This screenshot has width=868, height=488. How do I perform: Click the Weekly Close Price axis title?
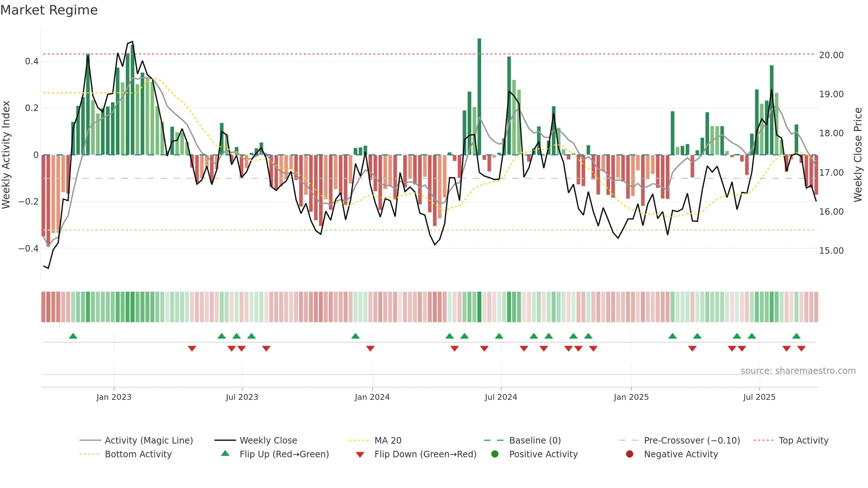tap(858, 155)
